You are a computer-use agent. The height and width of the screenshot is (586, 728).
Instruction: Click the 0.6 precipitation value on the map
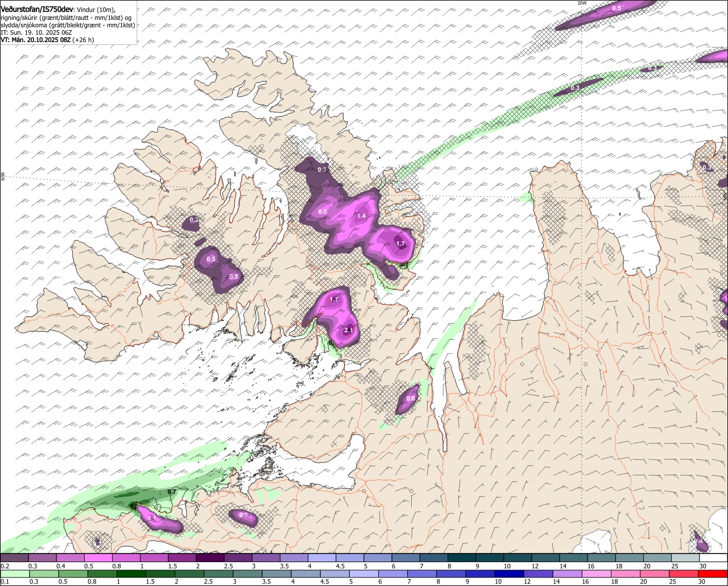coord(411,398)
